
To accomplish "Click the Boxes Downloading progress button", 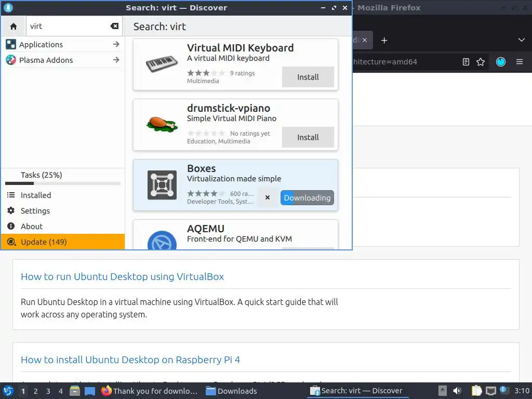I will pos(307,198).
